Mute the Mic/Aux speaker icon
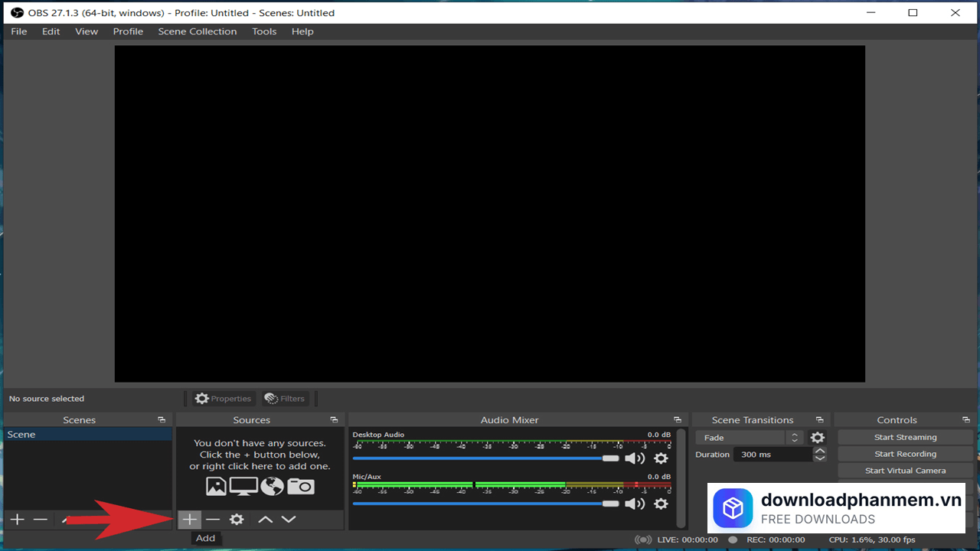This screenshot has width=980, height=551. (635, 504)
